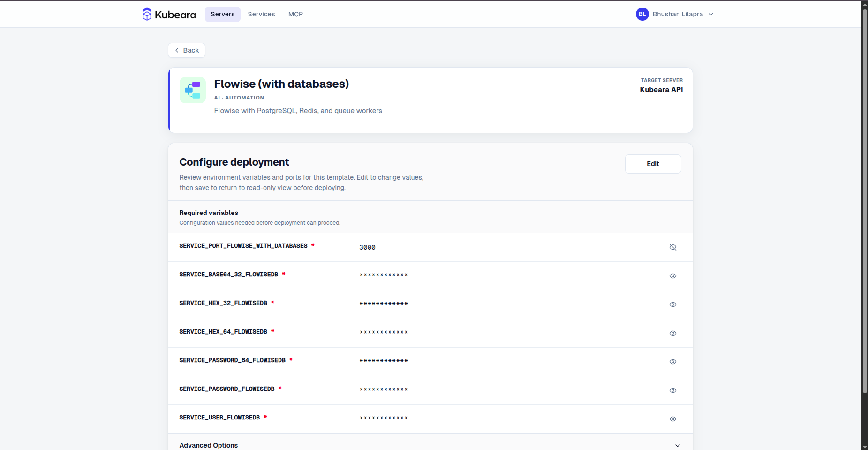Viewport: 868px width, 450px height.
Task: Reveal SERVICE_HEX_32_FLOWISEDB value
Action: (x=673, y=305)
